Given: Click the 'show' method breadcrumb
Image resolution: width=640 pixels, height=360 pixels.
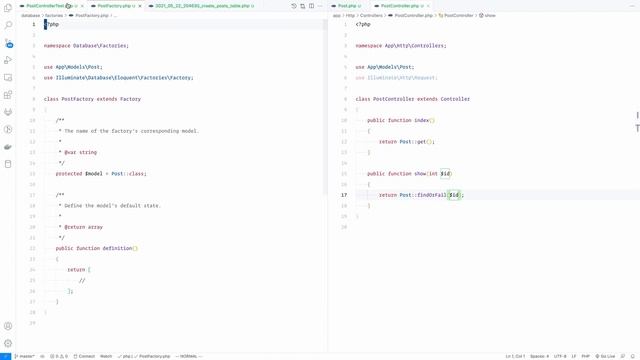Looking at the screenshot, I should point(487,16).
